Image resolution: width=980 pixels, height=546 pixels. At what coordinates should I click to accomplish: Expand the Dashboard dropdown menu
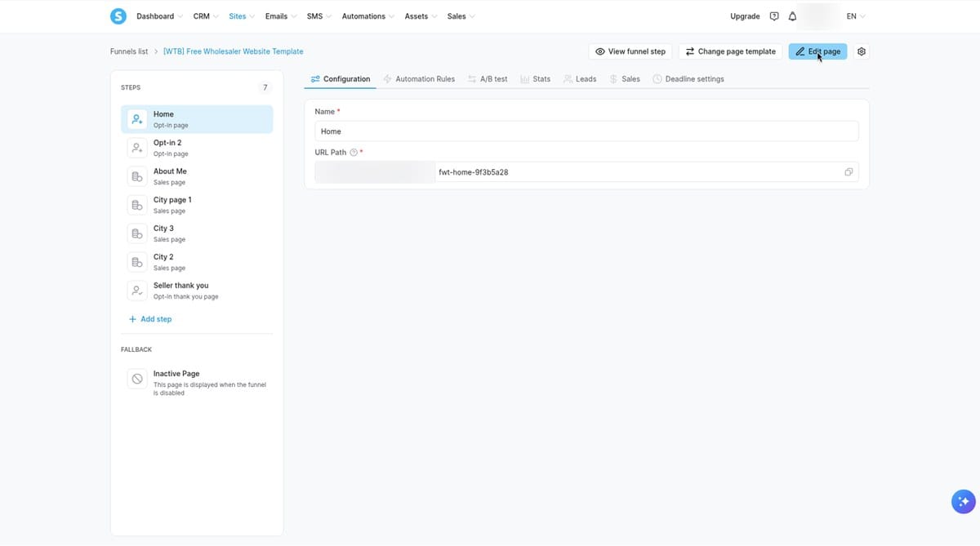point(159,16)
